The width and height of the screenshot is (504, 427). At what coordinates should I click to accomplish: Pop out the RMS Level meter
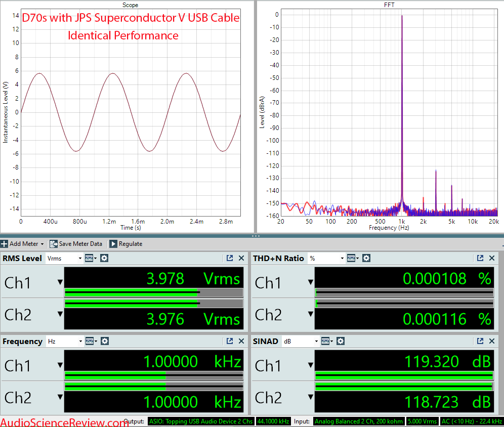[230, 258]
